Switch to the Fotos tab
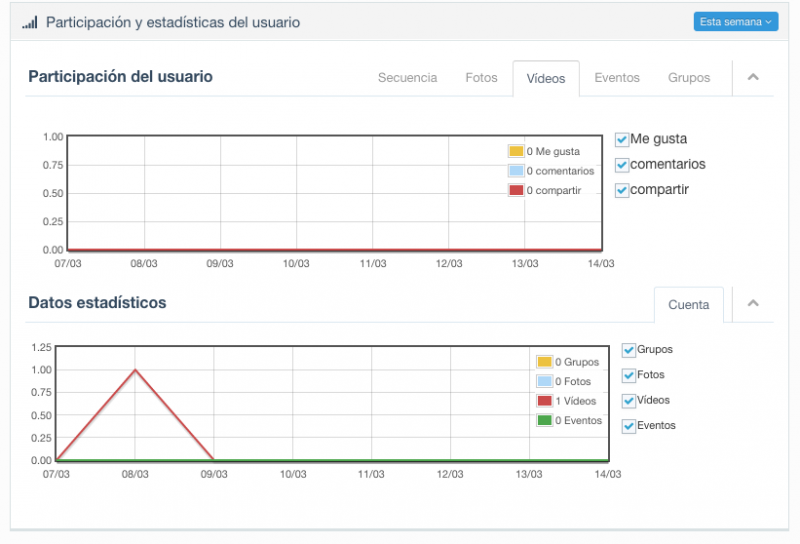 pos(481,78)
